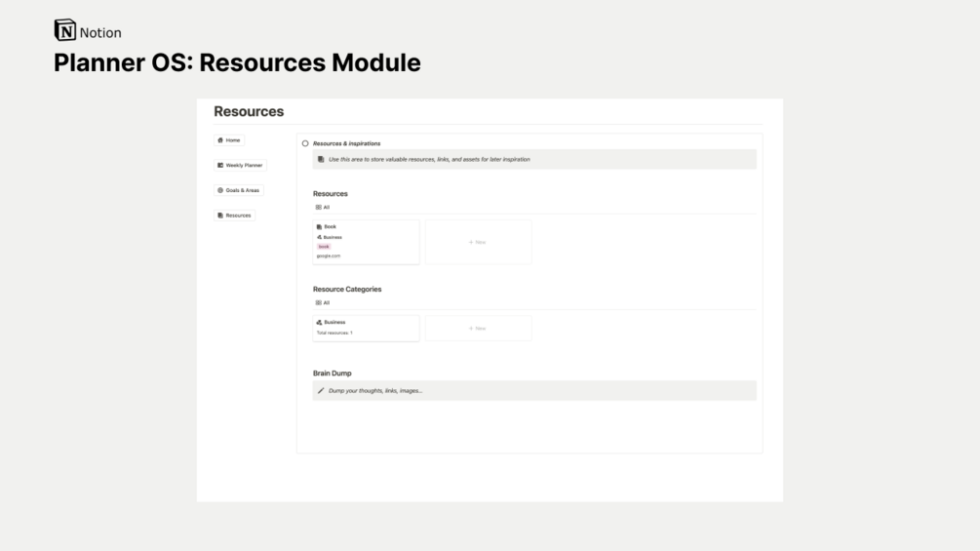
Task: Click the sidebar Resources document icon
Action: (x=220, y=216)
